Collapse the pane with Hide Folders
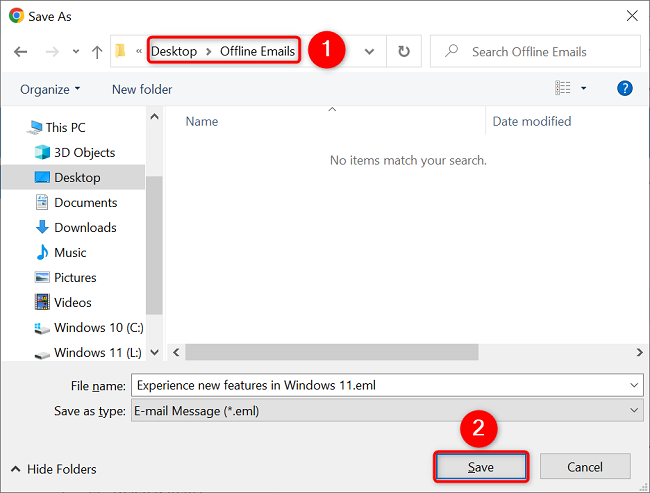The height and width of the screenshot is (493, 650). tap(53, 469)
